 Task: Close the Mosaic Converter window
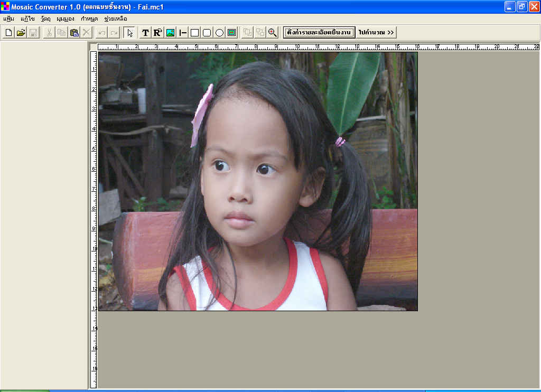click(x=534, y=6)
